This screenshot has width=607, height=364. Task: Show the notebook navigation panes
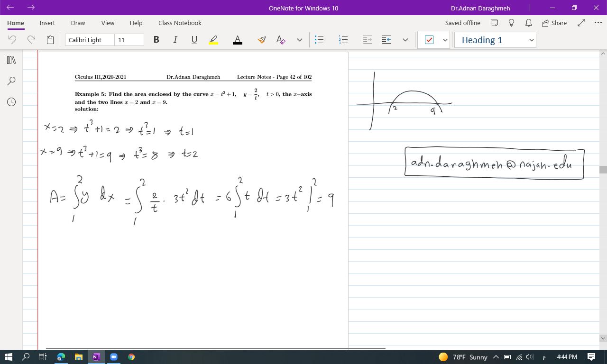[x=11, y=60]
